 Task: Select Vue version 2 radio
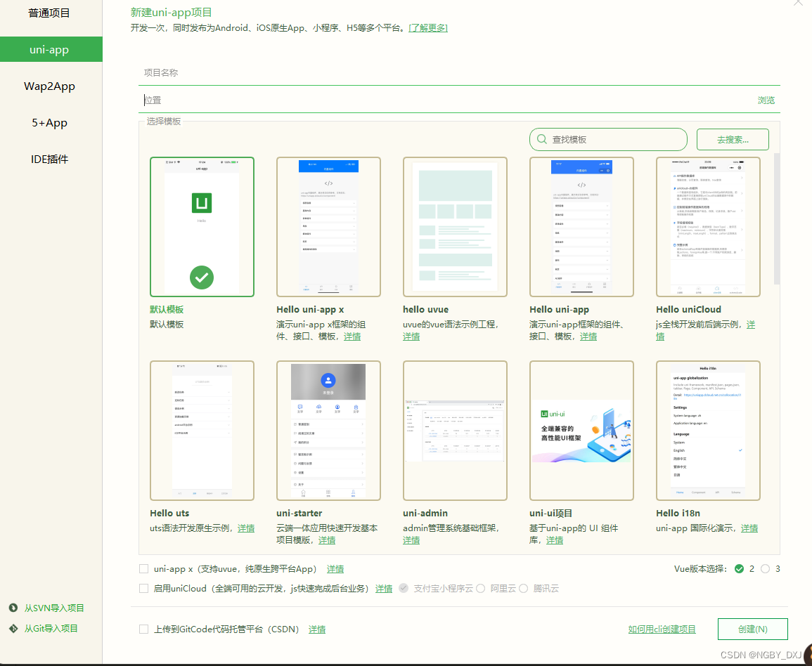[x=739, y=569]
